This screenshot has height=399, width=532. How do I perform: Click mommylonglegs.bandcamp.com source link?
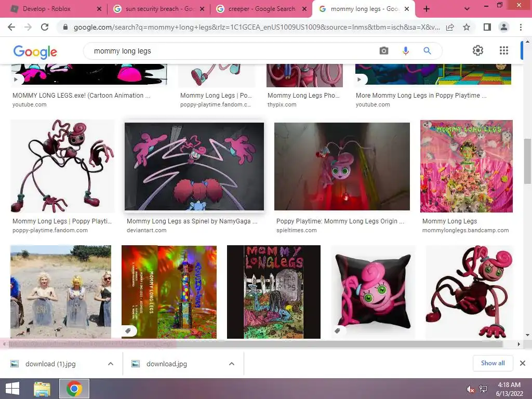[x=465, y=230]
